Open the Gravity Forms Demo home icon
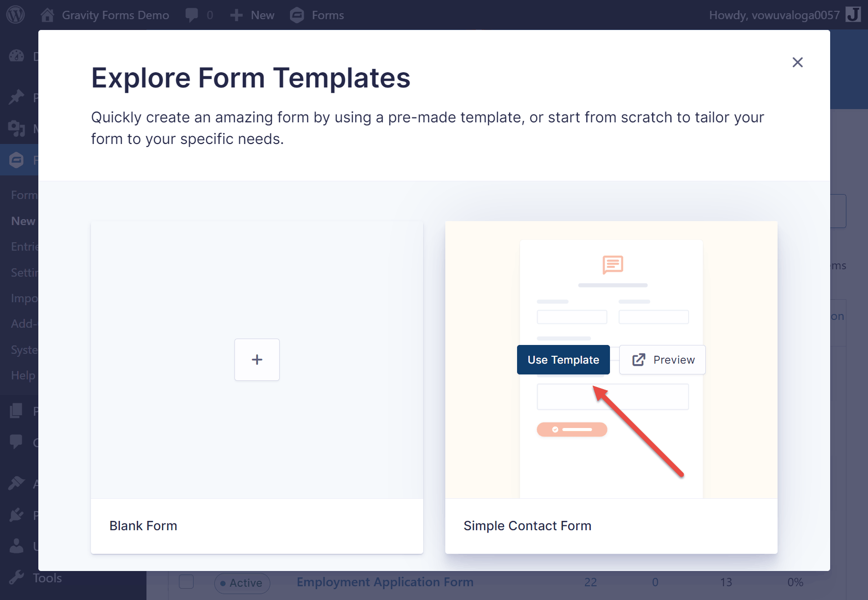The image size is (868, 600). pos(47,15)
